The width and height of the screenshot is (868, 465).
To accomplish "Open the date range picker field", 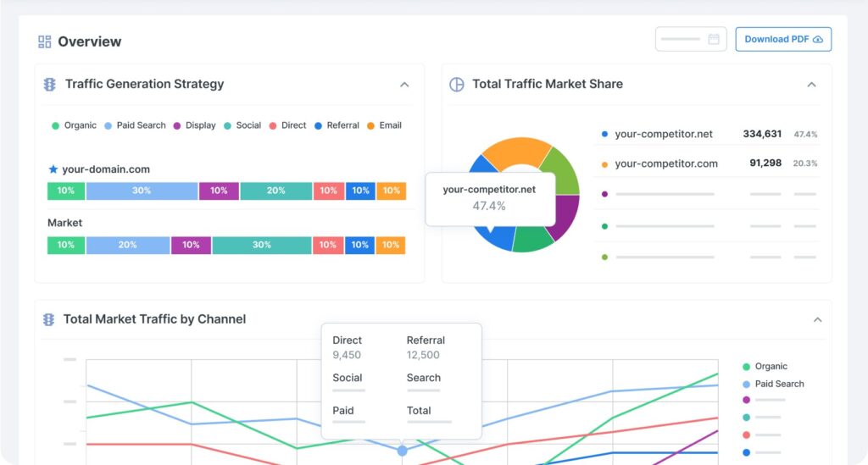I will (x=690, y=39).
